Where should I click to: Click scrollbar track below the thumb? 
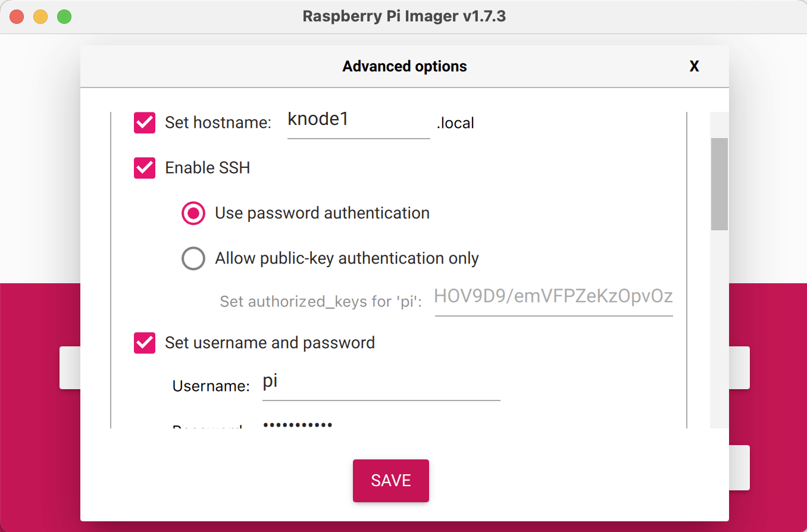click(x=720, y=327)
